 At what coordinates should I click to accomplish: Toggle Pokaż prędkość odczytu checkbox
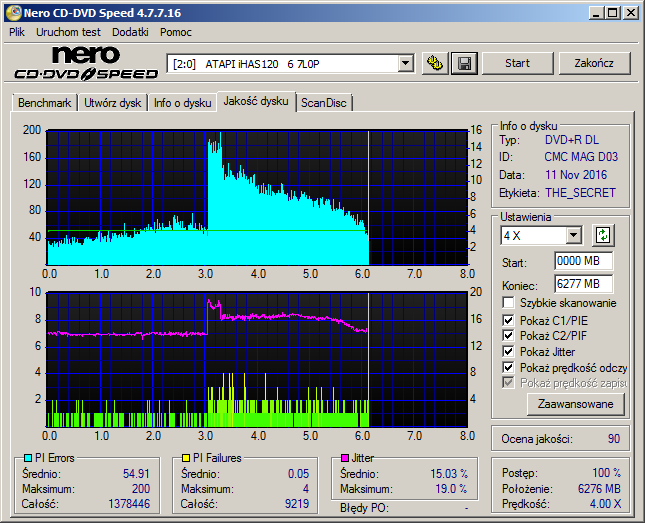[508, 367]
